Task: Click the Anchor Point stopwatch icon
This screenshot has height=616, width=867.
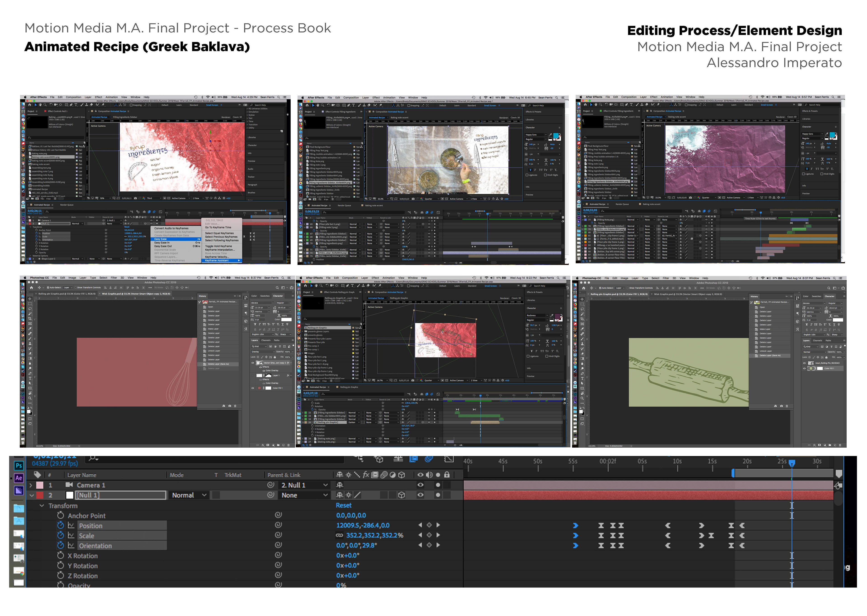Action: [x=61, y=516]
